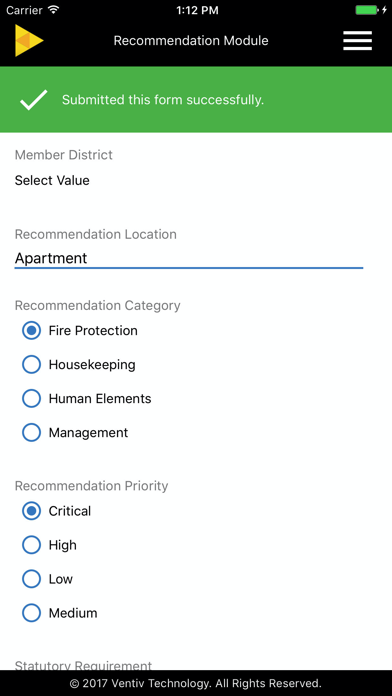The height and width of the screenshot is (696, 392).
Task: Set recommendation priority to High
Action: 32,545
